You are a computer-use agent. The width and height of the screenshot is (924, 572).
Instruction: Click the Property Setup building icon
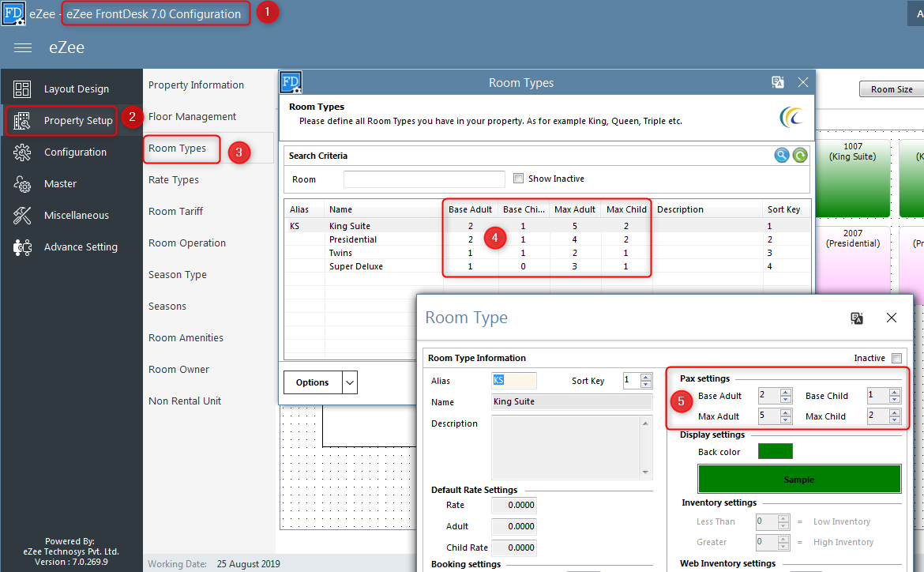pos(22,120)
